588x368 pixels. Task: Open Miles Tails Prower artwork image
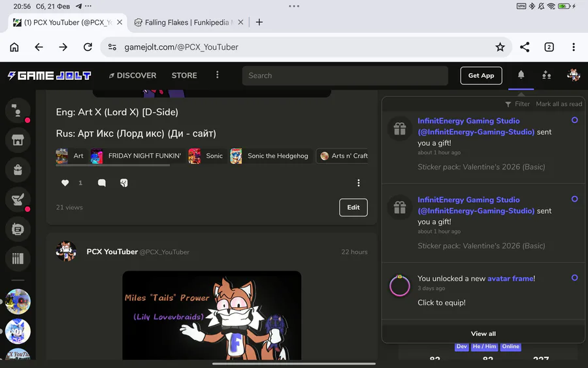click(x=212, y=315)
